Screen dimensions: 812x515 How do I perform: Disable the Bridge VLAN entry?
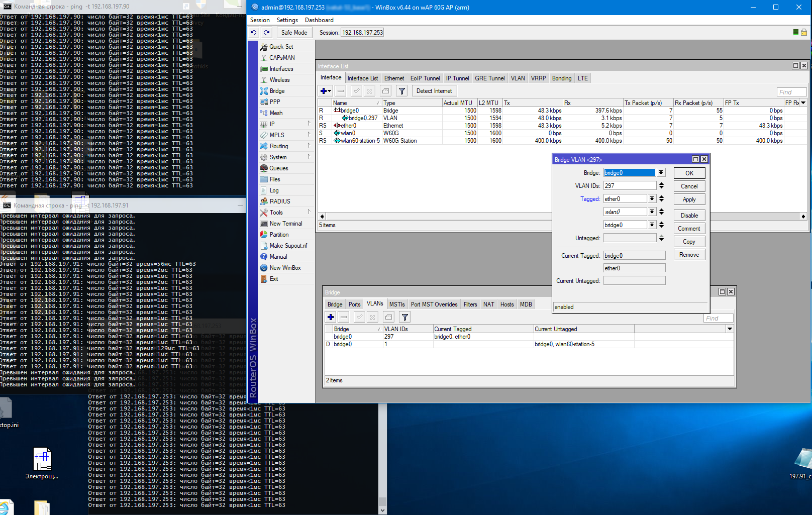689,216
